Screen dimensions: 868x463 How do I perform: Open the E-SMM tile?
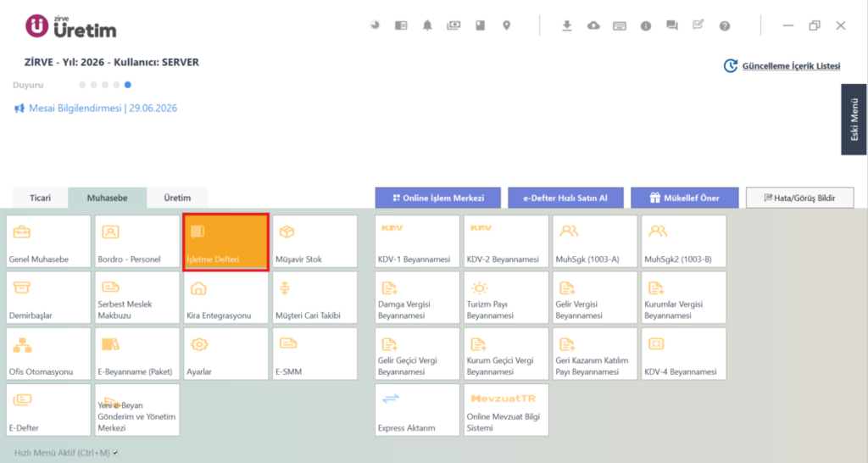315,354
